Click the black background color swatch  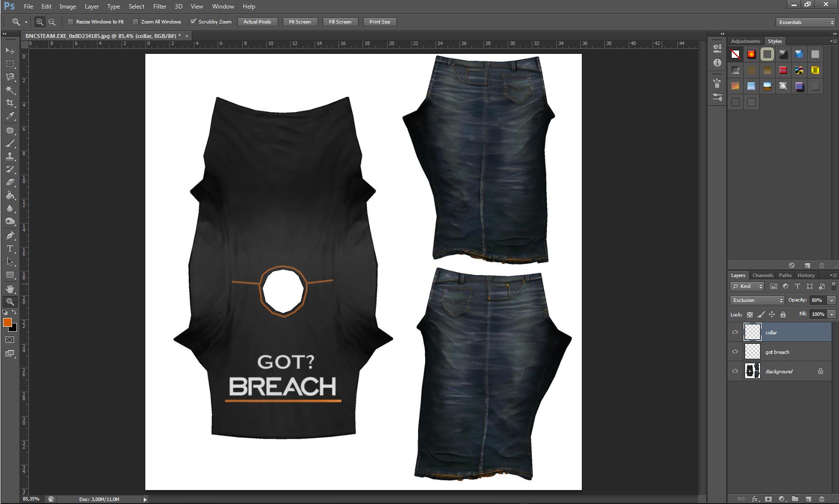[14, 329]
